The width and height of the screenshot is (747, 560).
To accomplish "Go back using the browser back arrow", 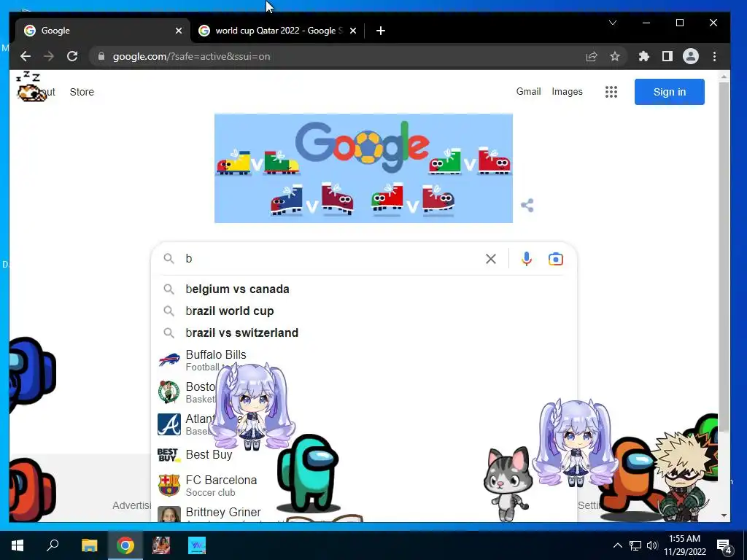I will 26,56.
